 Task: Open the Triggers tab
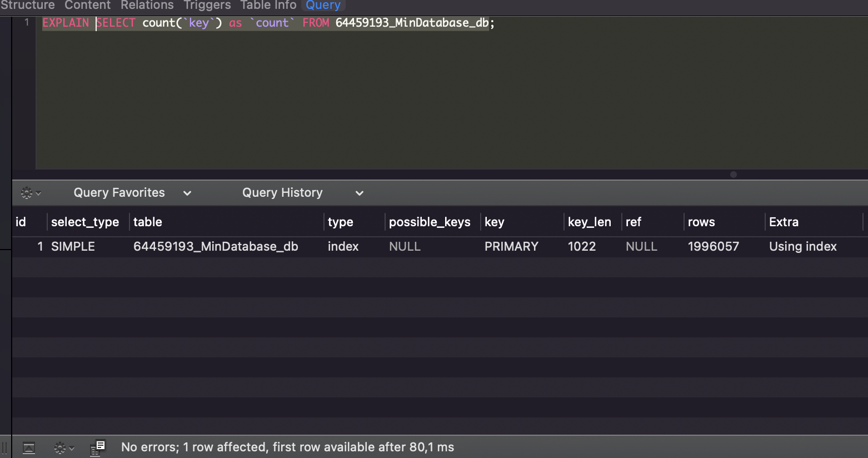pos(207,6)
